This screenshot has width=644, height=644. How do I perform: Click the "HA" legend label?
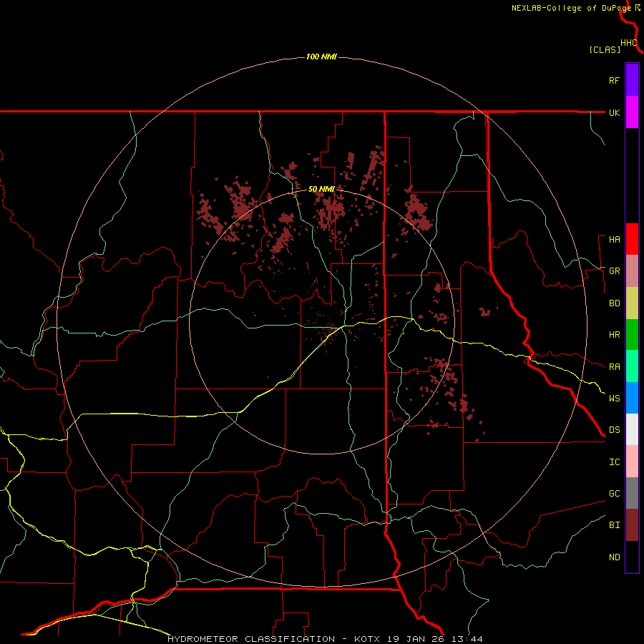tap(614, 240)
